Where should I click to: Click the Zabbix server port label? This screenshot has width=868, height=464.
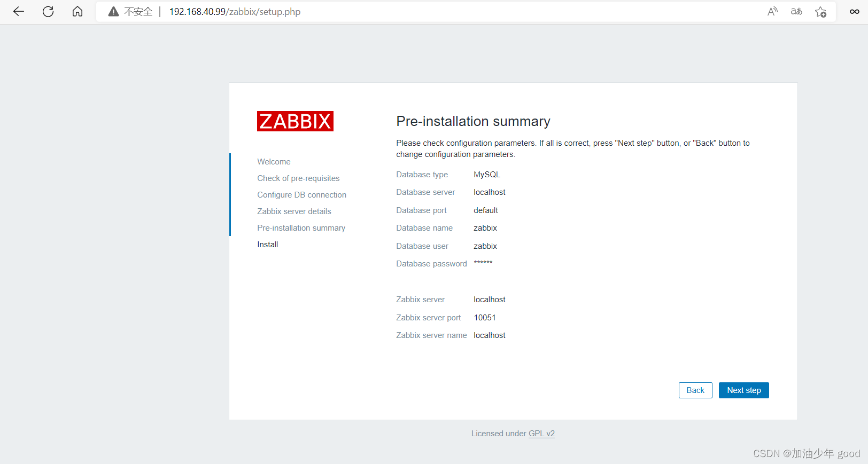pos(428,318)
